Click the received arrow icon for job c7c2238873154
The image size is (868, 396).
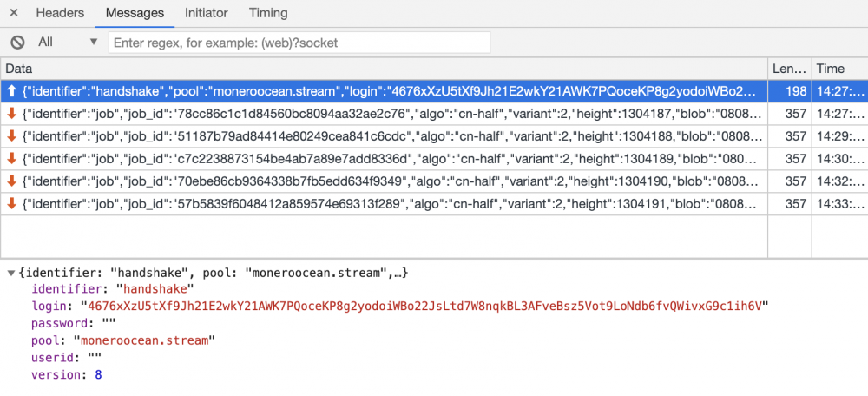coord(11,159)
